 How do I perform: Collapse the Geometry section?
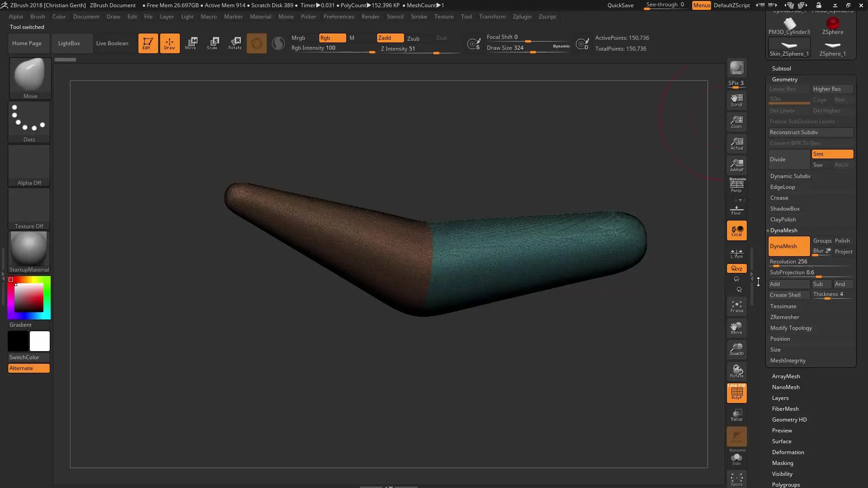tap(784, 80)
